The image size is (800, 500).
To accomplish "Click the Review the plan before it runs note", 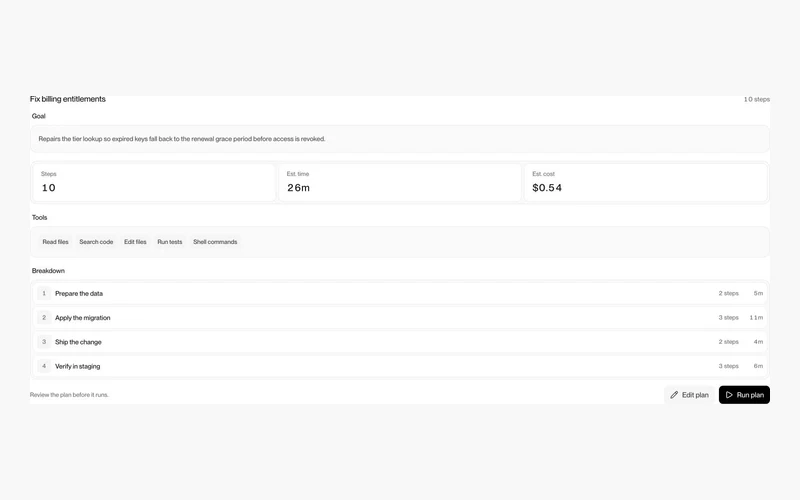I will (x=69, y=395).
